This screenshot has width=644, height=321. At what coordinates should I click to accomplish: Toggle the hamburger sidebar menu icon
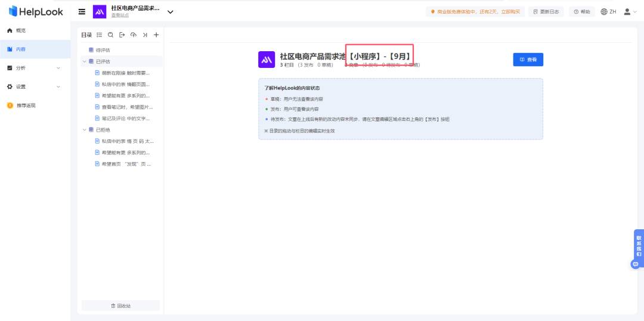click(x=82, y=12)
